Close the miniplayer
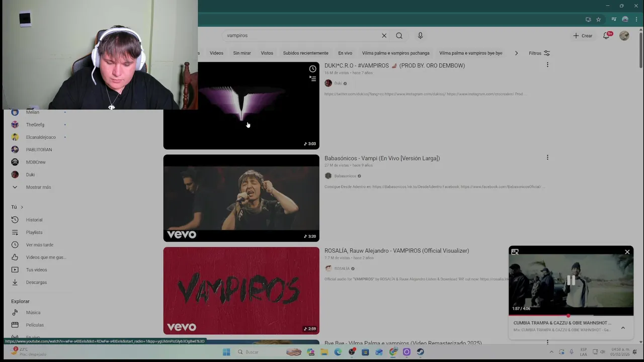644x362 pixels. [x=627, y=252]
